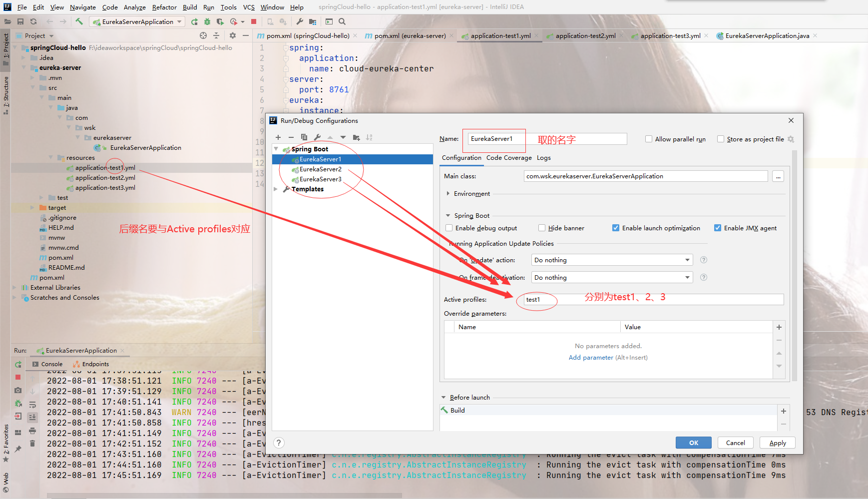868x499 pixels.
Task: Stop the process in the Run panel
Action: pos(18,377)
